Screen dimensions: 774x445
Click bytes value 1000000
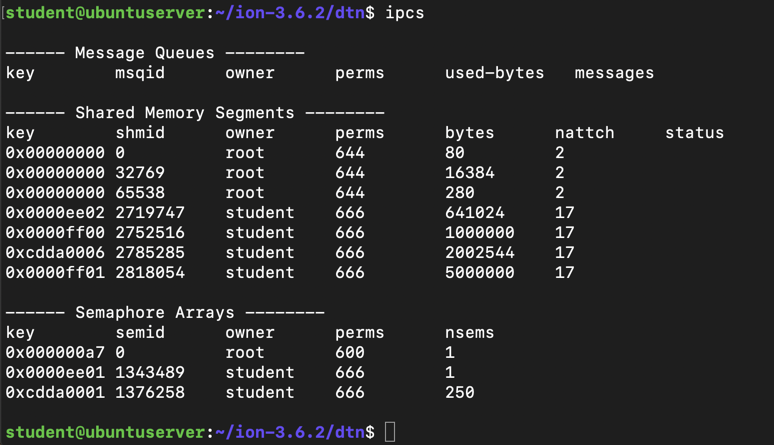479,233
